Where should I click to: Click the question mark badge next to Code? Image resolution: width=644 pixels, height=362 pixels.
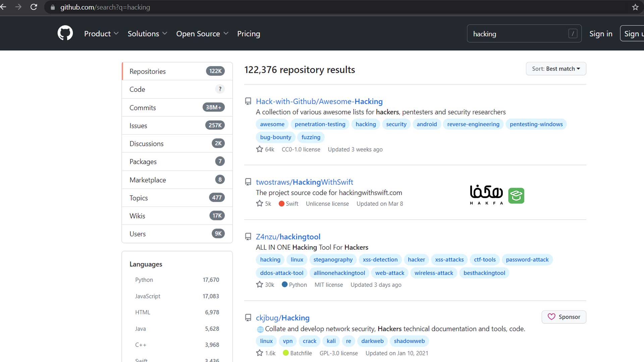pyautogui.click(x=220, y=89)
